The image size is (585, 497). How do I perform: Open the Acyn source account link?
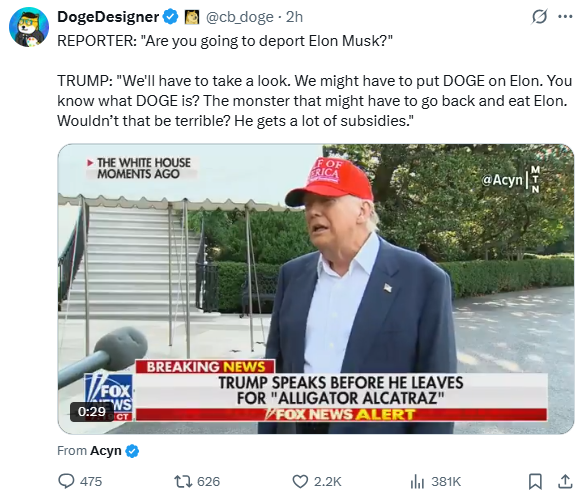point(106,451)
